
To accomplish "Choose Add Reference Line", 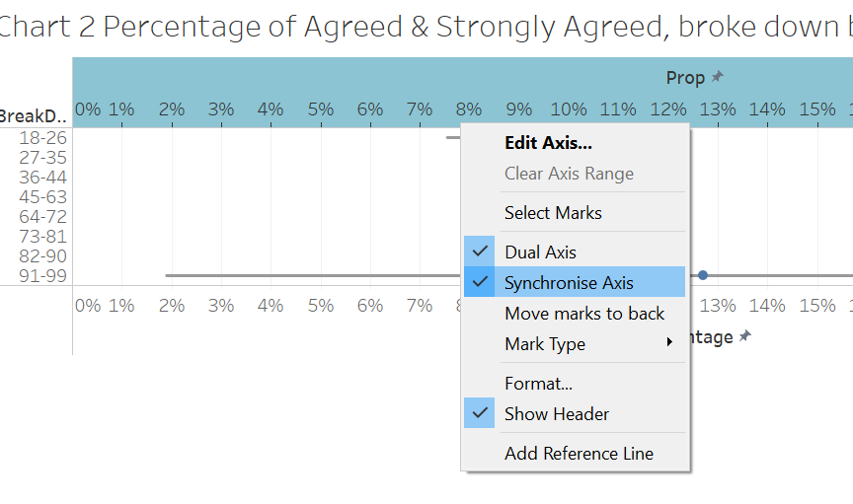I will click(x=579, y=454).
